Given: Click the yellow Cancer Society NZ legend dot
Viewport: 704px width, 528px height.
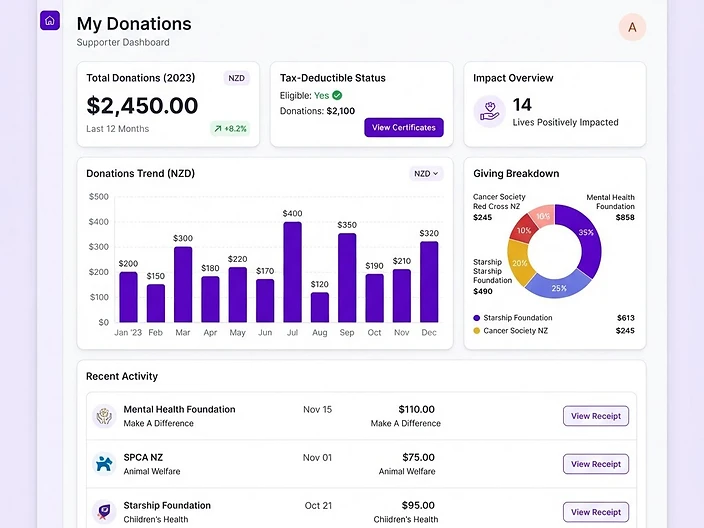Looking at the screenshot, I should tap(477, 331).
